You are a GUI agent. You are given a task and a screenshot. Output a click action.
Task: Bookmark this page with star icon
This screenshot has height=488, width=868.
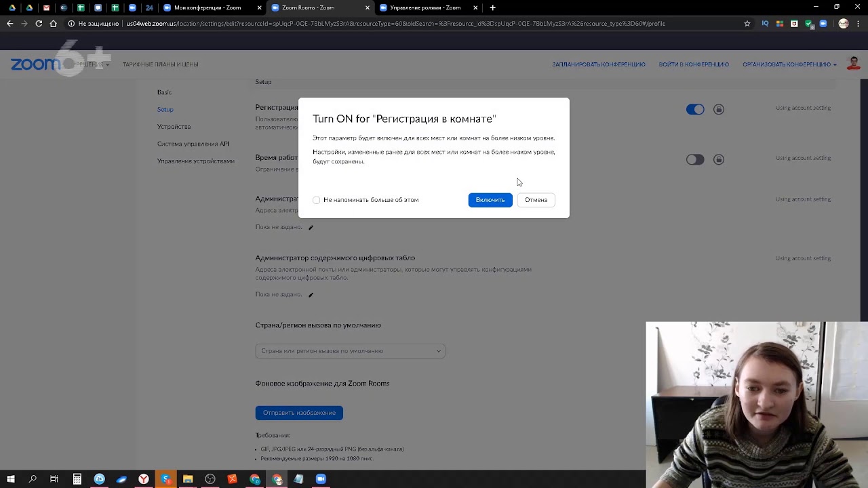747,24
